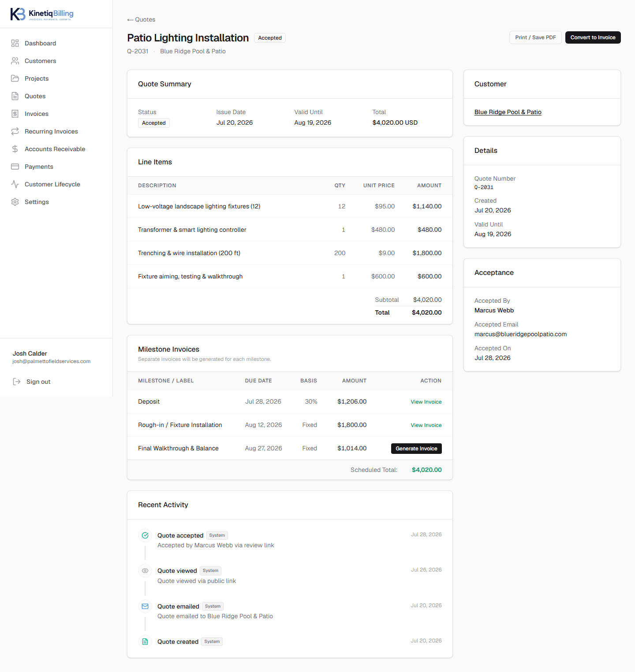Image resolution: width=635 pixels, height=672 pixels.
Task: Click the Customers people icon
Action: (15, 61)
